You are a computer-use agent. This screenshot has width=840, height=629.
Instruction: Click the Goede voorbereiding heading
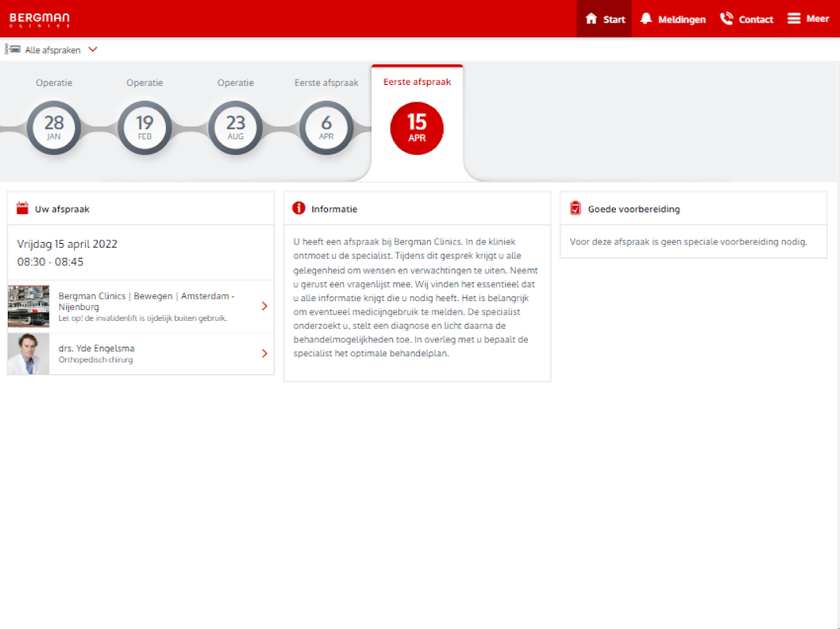634,209
